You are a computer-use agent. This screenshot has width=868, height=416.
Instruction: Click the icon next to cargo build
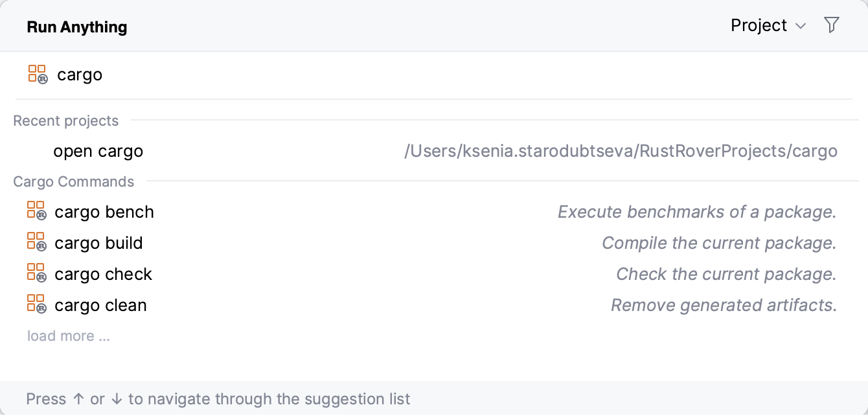[x=36, y=242]
